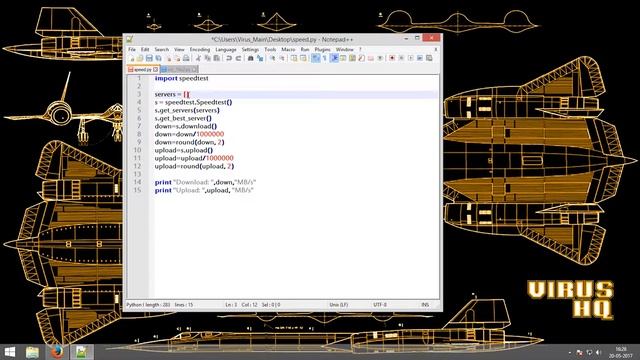Screen dimensions: 640x360
Task: Copy selection using the toolbar Copy icon
Action: click(208, 58)
